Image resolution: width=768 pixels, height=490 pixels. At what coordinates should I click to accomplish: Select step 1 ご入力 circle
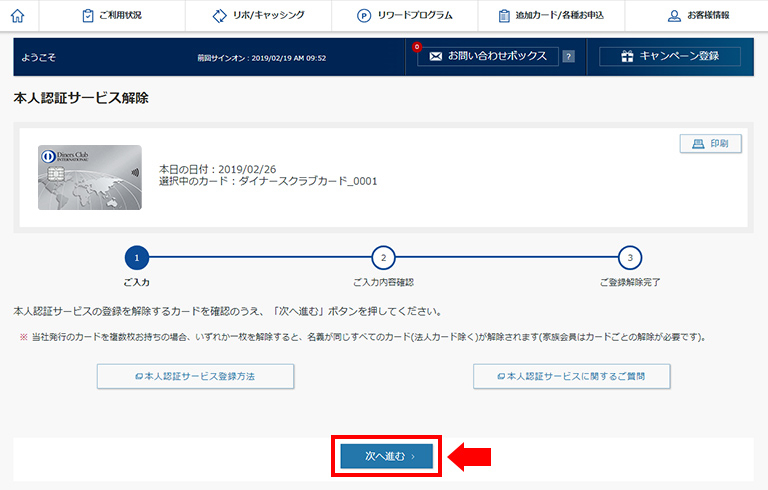(138, 258)
